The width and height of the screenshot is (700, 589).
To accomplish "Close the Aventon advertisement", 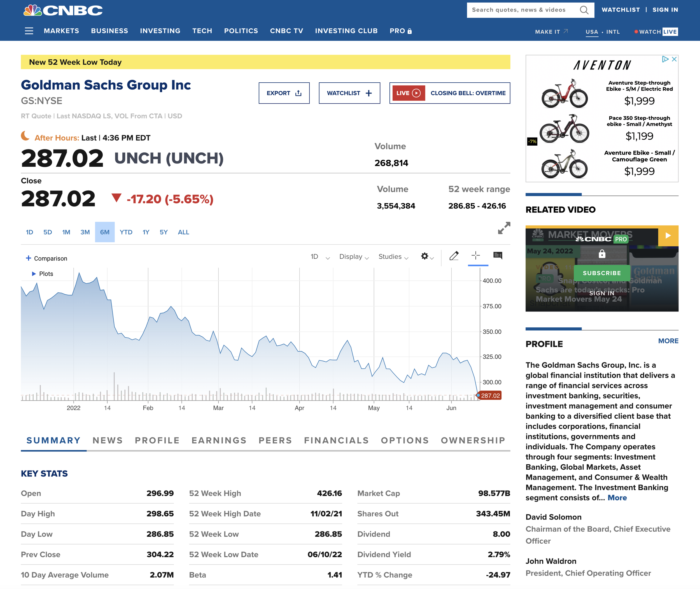I will (674, 59).
